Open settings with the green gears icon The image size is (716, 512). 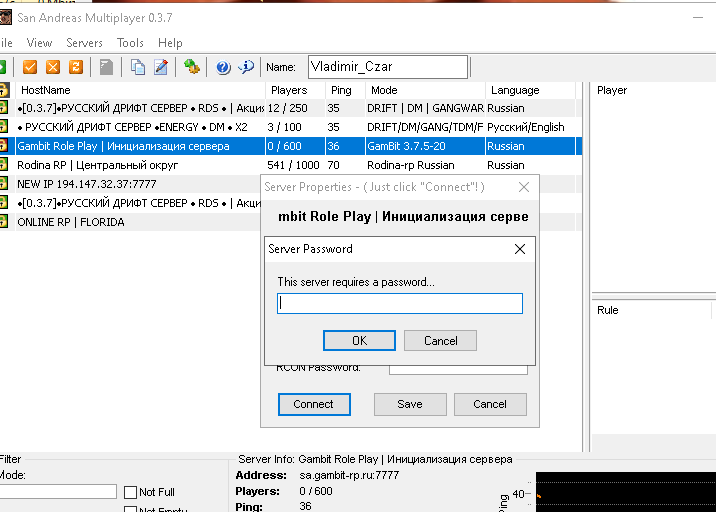[x=192, y=67]
